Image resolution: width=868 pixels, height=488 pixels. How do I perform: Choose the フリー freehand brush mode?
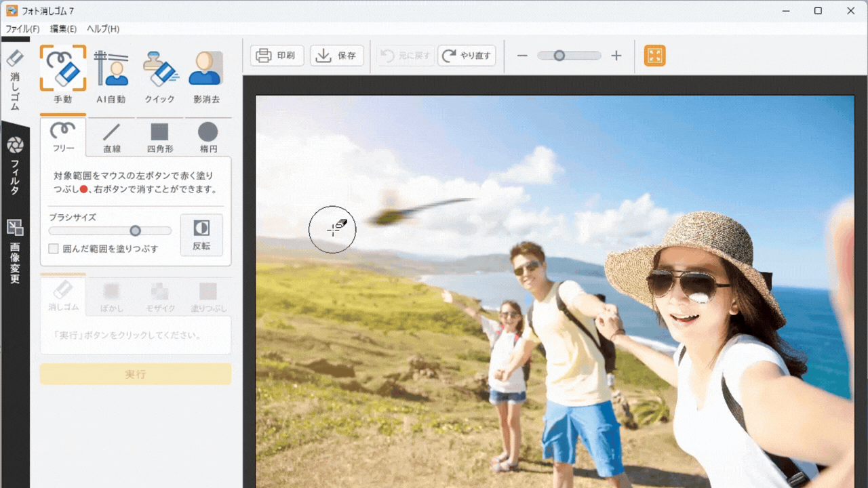[63, 137]
